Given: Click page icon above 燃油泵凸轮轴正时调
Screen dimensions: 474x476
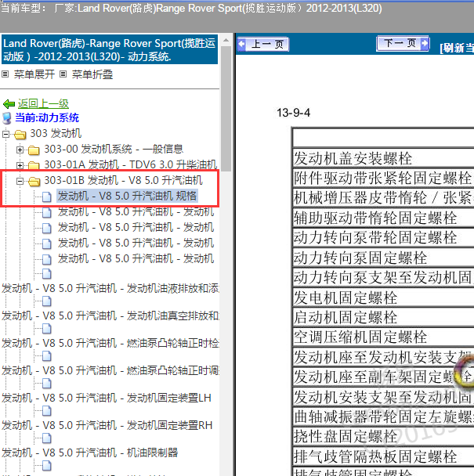Looking at the screenshot, I should click(x=46, y=355).
